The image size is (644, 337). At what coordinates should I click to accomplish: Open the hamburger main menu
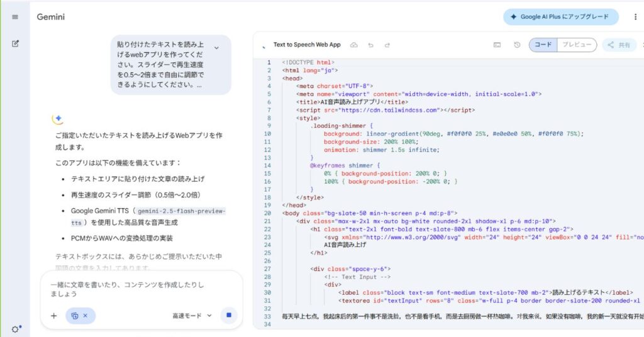(15, 17)
